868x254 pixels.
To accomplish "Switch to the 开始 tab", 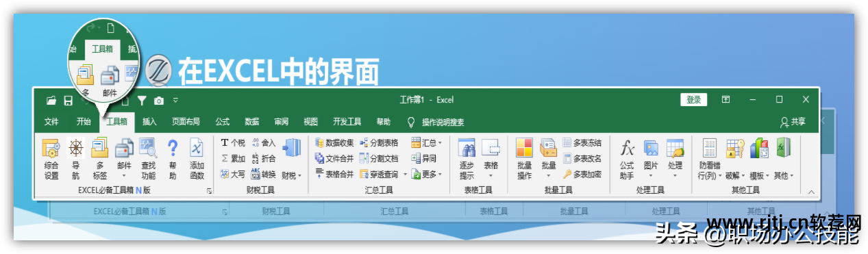I will tap(84, 122).
